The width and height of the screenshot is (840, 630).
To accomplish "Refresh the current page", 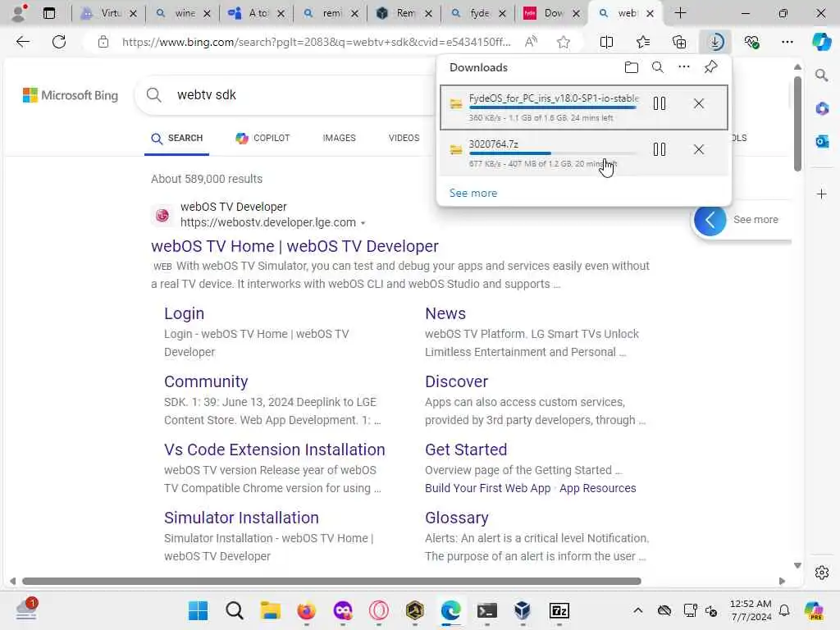I will [x=59, y=42].
